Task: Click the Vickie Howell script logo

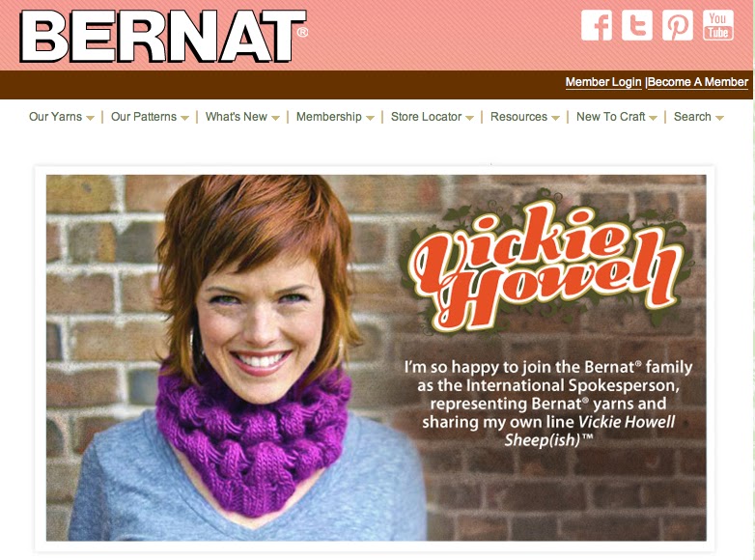Action: (x=545, y=264)
